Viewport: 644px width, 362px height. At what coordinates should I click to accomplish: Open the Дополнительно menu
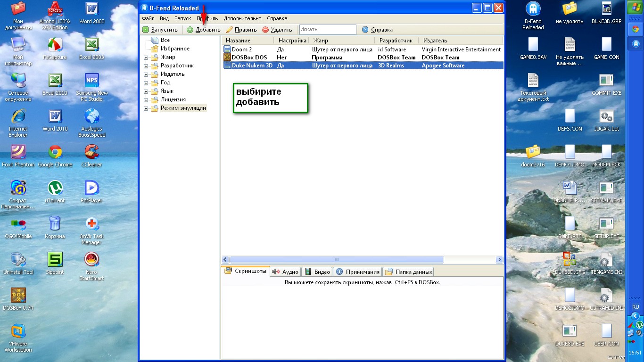(x=242, y=18)
